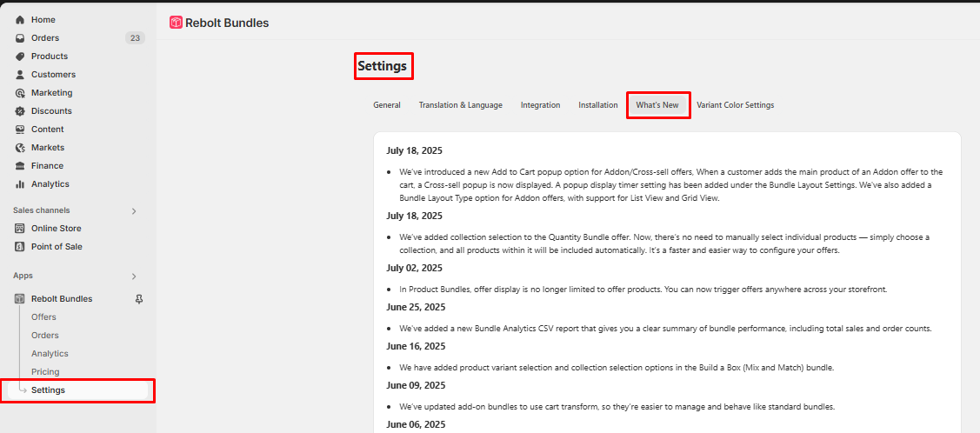Select Settings under Rebolt Bundles
Screen dimensions: 980x433
[79, 390]
